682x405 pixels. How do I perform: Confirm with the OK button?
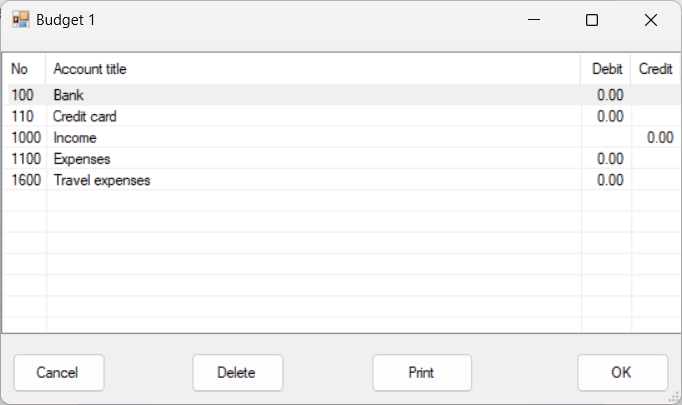click(622, 372)
